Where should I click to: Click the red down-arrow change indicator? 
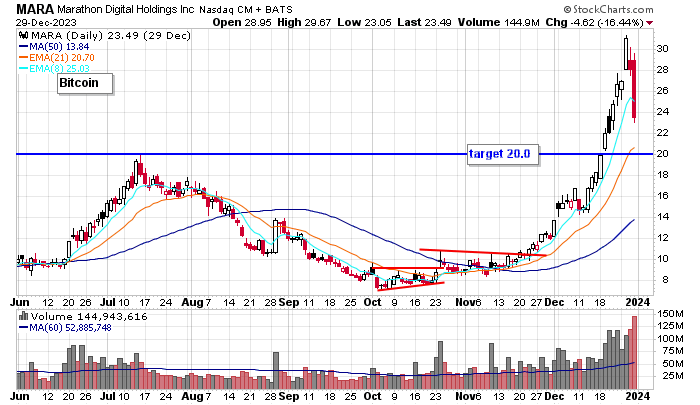click(x=650, y=23)
